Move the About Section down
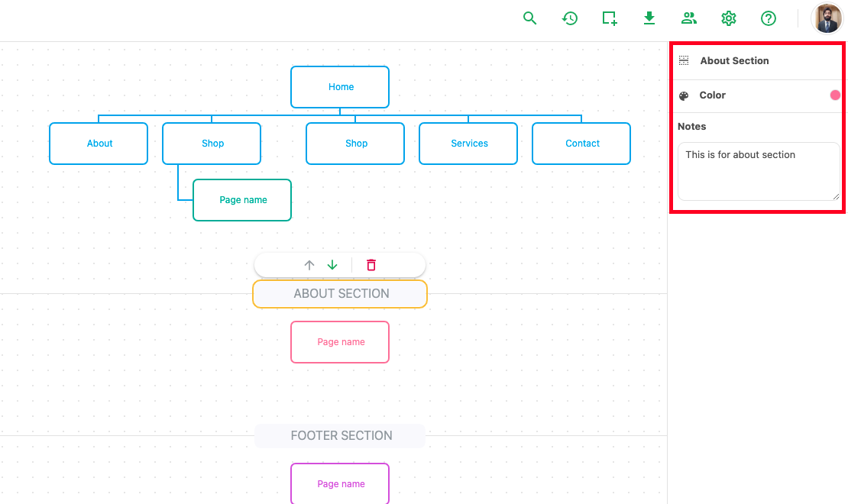The width and height of the screenshot is (848, 504). (332, 264)
